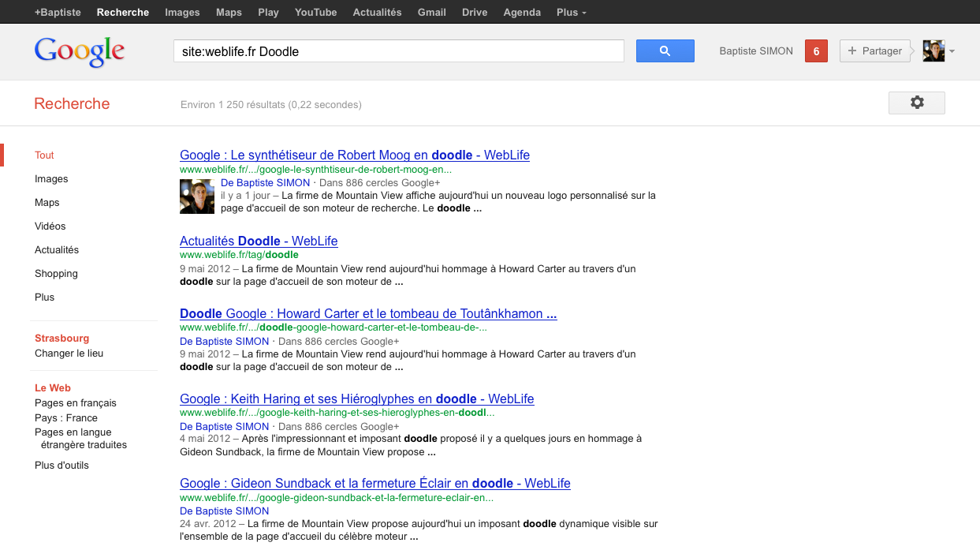The image size is (980, 550).
Task: Go to Images in the top bar
Action: (182, 12)
